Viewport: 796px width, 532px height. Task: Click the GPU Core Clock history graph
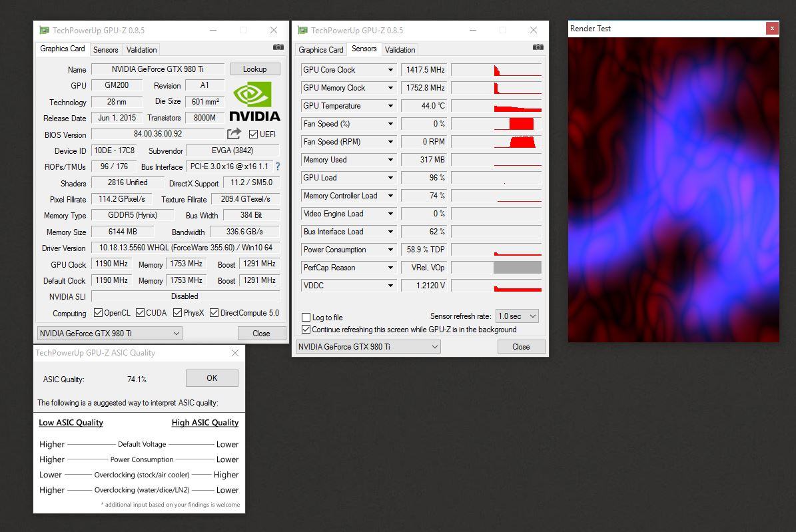[x=496, y=70]
